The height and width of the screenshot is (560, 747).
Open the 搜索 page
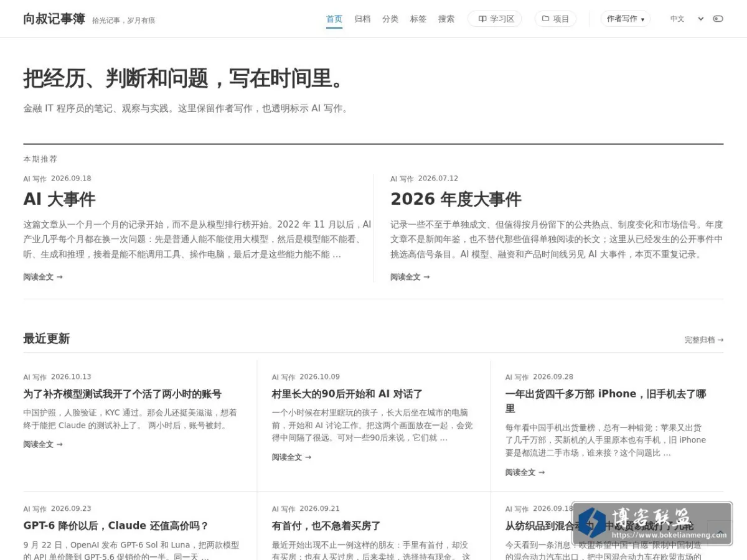446,19
